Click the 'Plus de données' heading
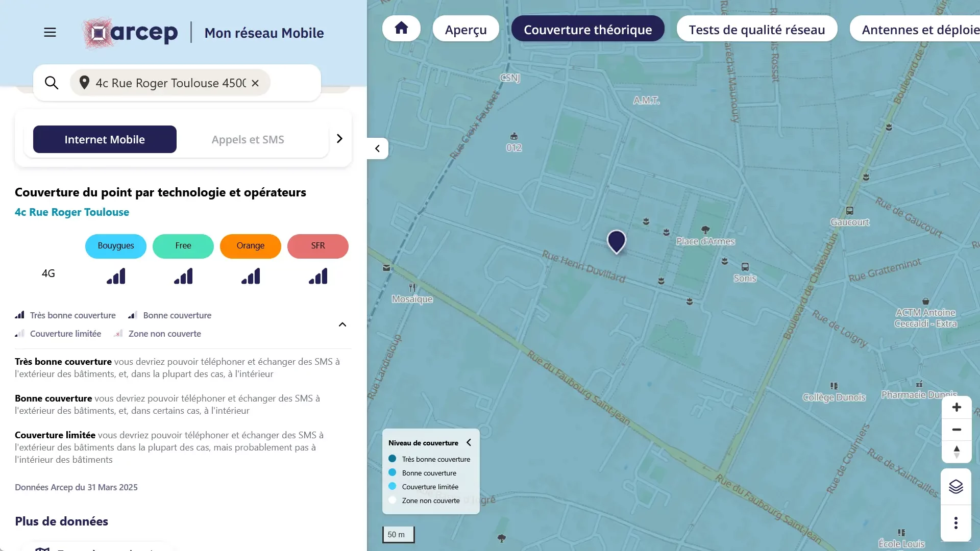The image size is (980, 551). pos(61,521)
